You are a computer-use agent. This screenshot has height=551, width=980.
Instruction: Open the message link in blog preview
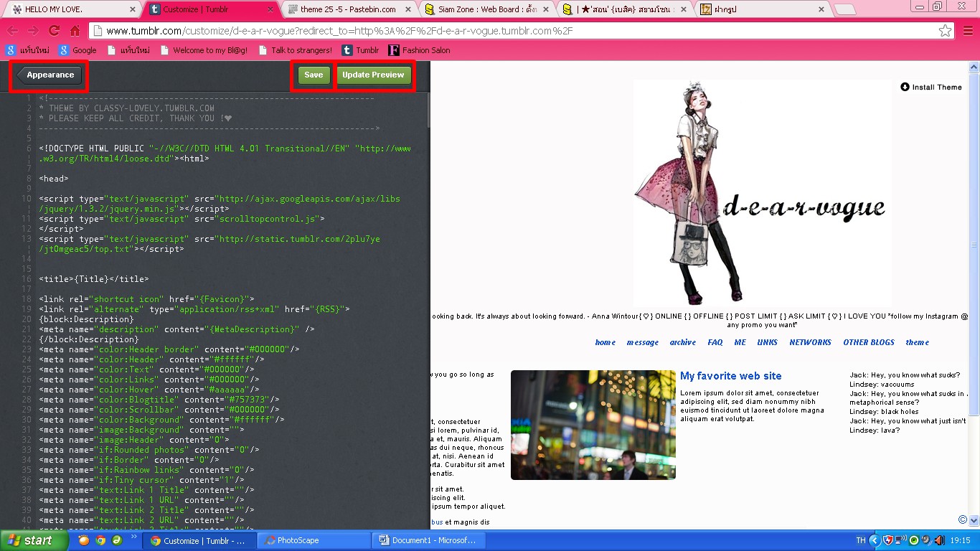[643, 342]
